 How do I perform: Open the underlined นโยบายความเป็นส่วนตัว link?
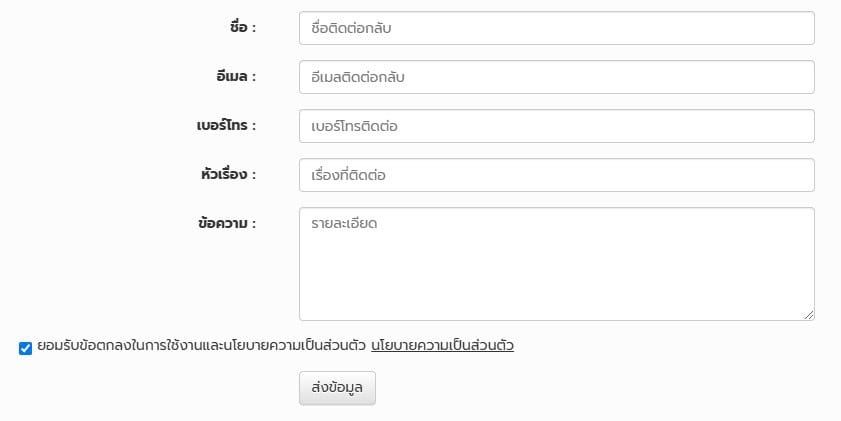pyautogui.click(x=442, y=345)
